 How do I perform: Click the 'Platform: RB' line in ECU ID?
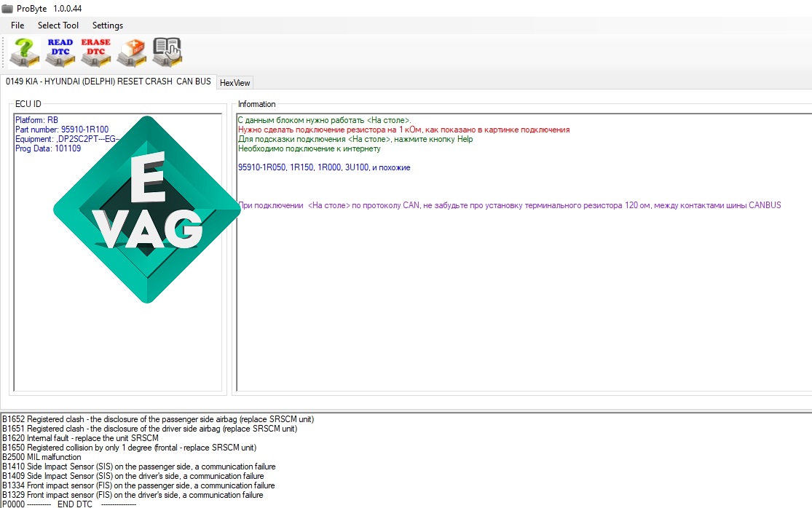coord(36,120)
